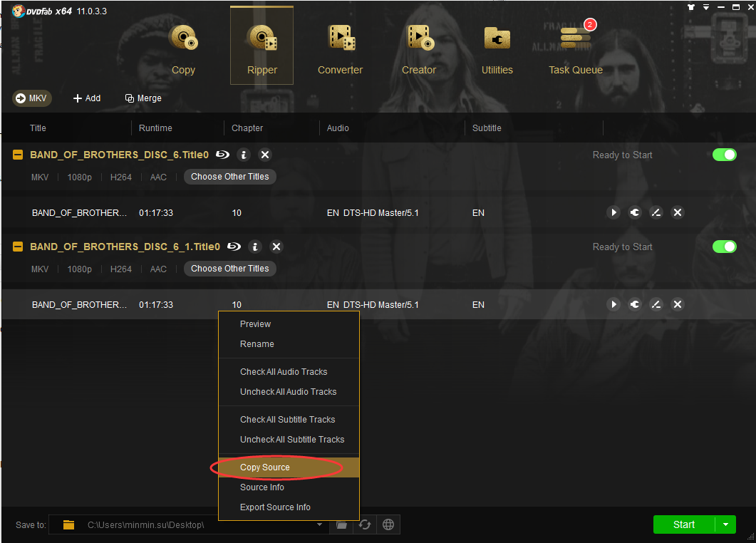The width and height of the screenshot is (756, 543).
Task: Delete the first title row
Action: [x=678, y=212]
